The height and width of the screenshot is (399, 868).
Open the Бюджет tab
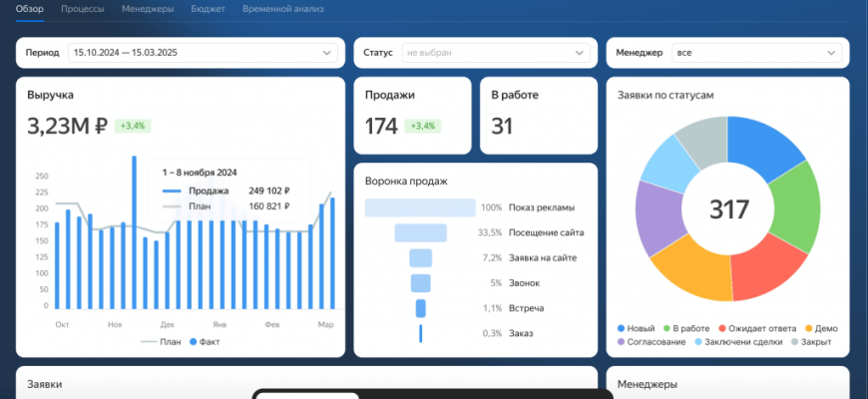[205, 9]
